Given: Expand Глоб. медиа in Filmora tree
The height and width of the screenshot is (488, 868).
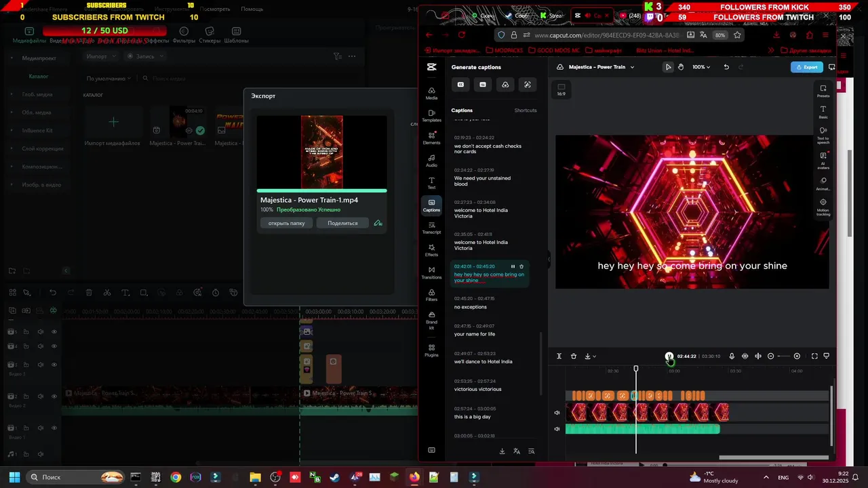Looking at the screenshot, I should (x=12, y=94).
